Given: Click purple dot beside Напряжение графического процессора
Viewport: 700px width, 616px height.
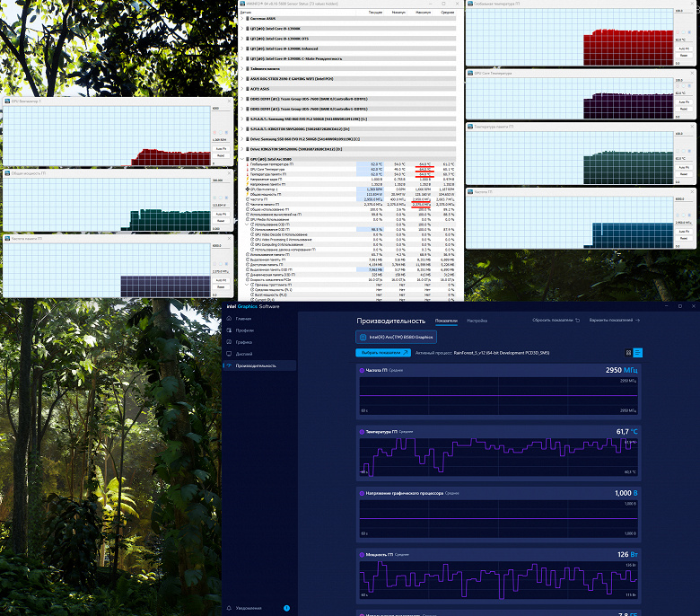Looking at the screenshot, I should click(x=362, y=494).
